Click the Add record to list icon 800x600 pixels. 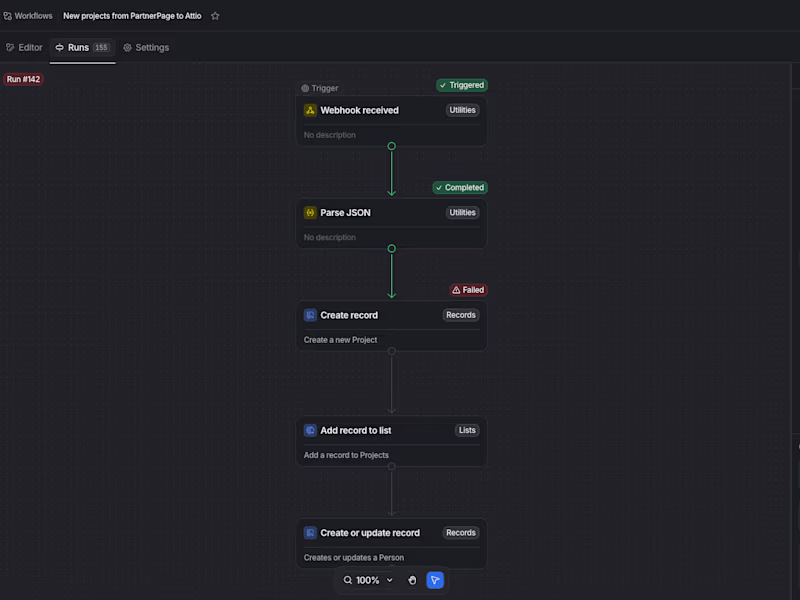(310, 430)
